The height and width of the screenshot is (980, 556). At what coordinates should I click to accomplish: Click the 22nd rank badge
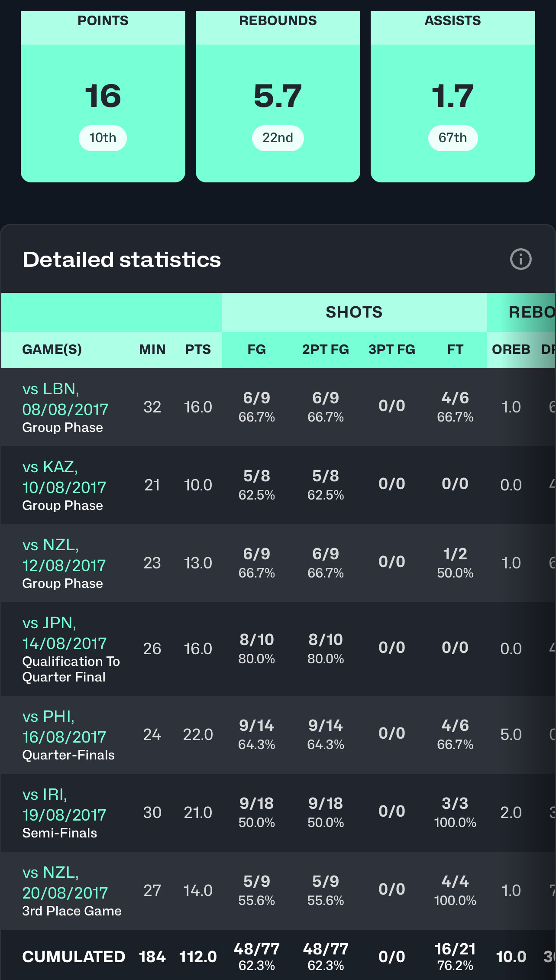278,138
